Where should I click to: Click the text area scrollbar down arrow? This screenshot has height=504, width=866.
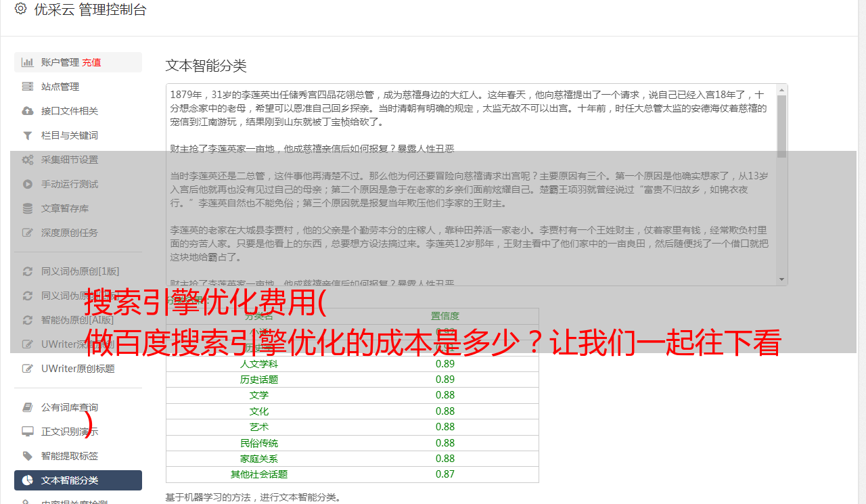coord(782,280)
